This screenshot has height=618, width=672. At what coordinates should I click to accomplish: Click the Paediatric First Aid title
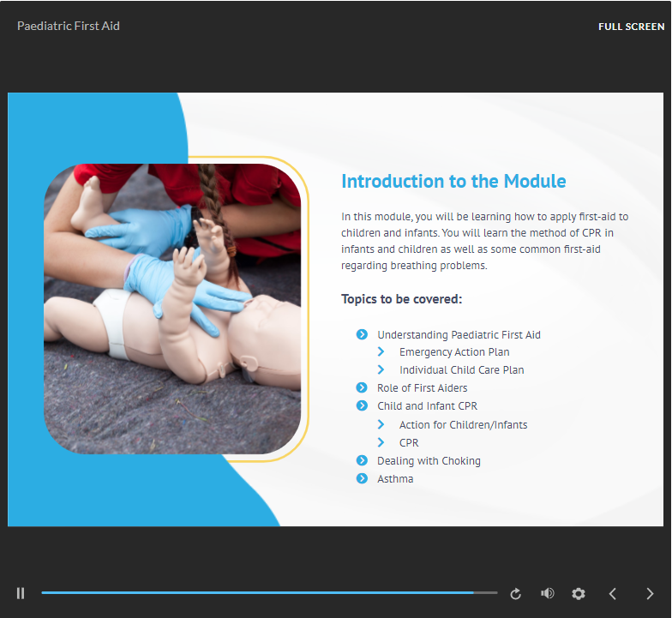click(x=69, y=27)
